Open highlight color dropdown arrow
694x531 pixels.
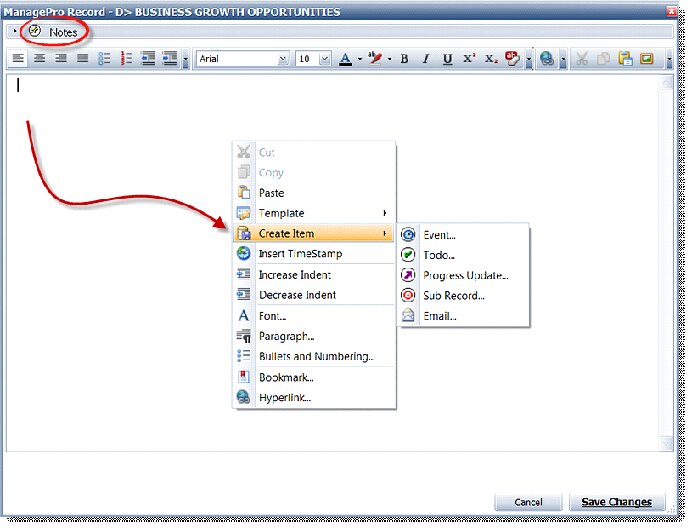389,59
